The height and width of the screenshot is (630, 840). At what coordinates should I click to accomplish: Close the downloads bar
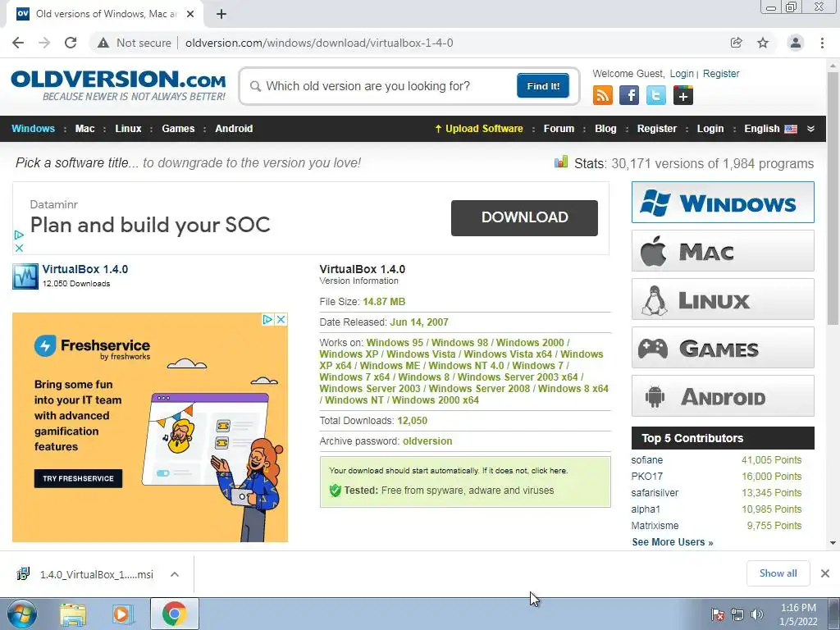coord(825,573)
